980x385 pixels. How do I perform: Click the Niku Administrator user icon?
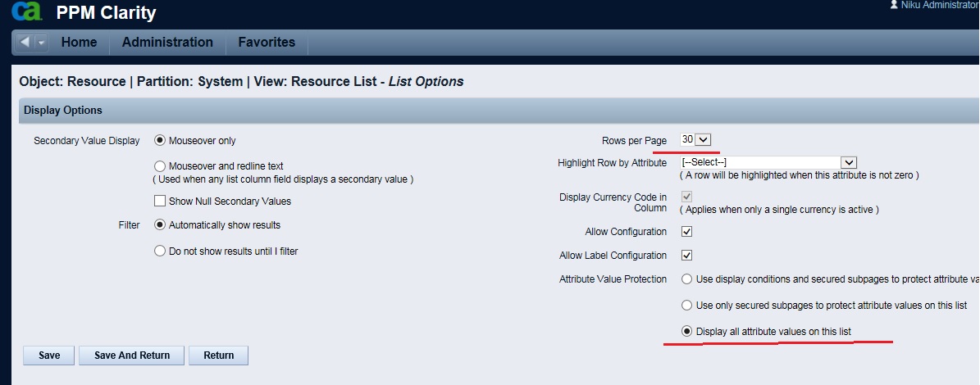895,5
